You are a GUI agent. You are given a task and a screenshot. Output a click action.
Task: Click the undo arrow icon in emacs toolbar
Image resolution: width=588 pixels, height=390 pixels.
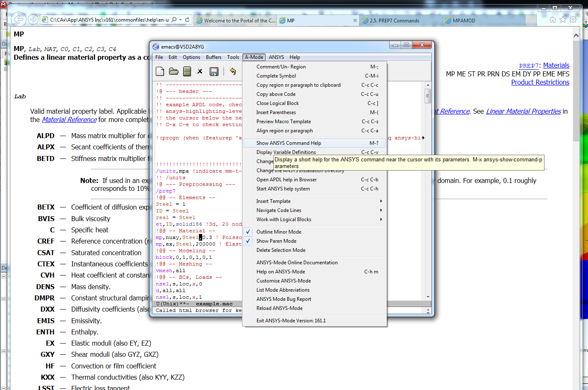click(233, 71)
